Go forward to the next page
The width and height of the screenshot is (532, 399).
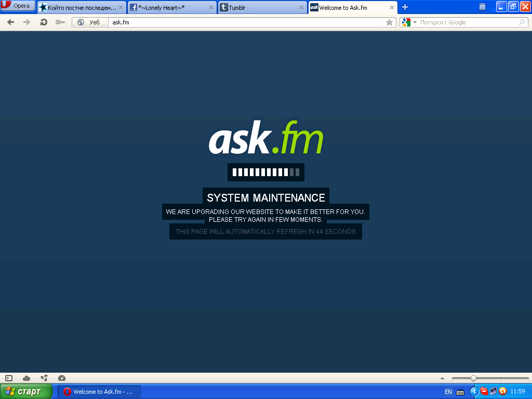27,22
